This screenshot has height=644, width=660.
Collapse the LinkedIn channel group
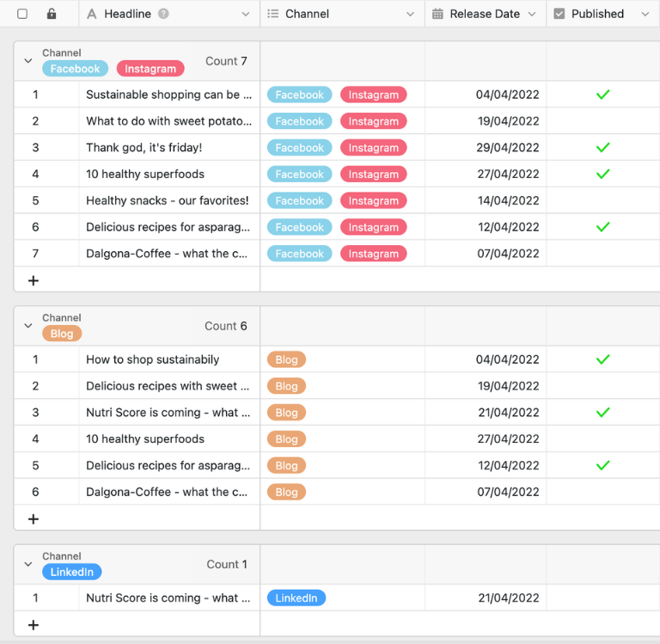click(28, 564)
